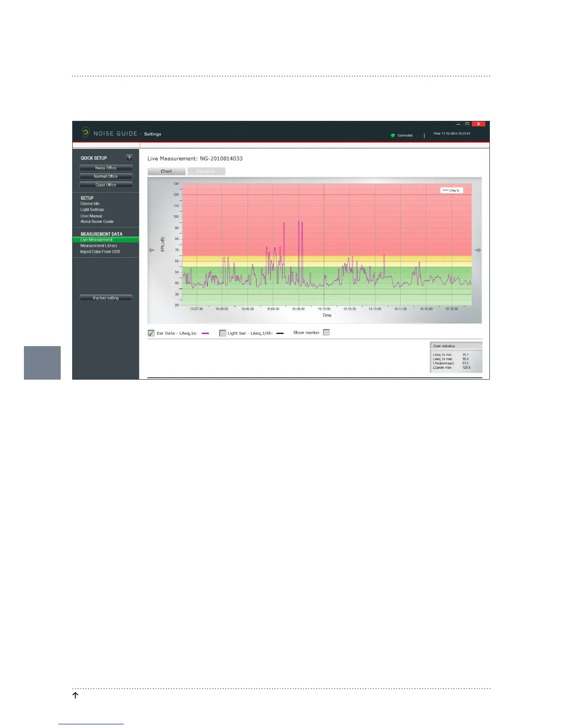Viewport: 563px width, 728px height.
Task: Choose the Quiet Office preset button
Action: [x=106, y=185]
